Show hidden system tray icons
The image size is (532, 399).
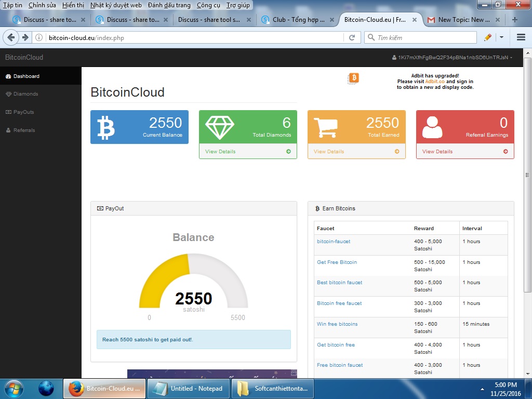pyautogui.click(x=482, y=389)
